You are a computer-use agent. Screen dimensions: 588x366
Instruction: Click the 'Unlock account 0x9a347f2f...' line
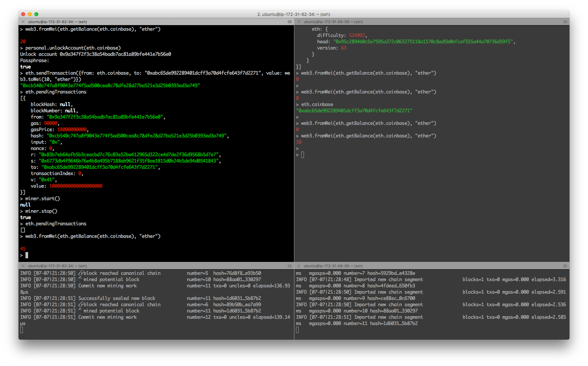coord(96,54)
